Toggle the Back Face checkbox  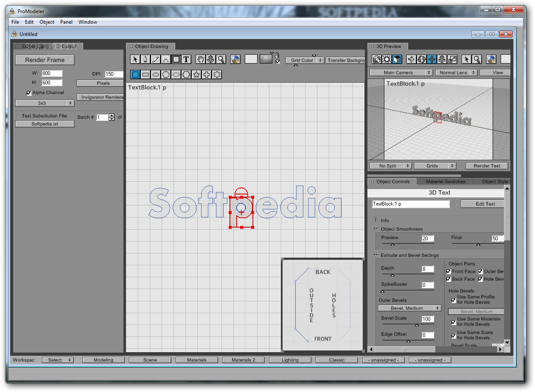tap(448, 279)
